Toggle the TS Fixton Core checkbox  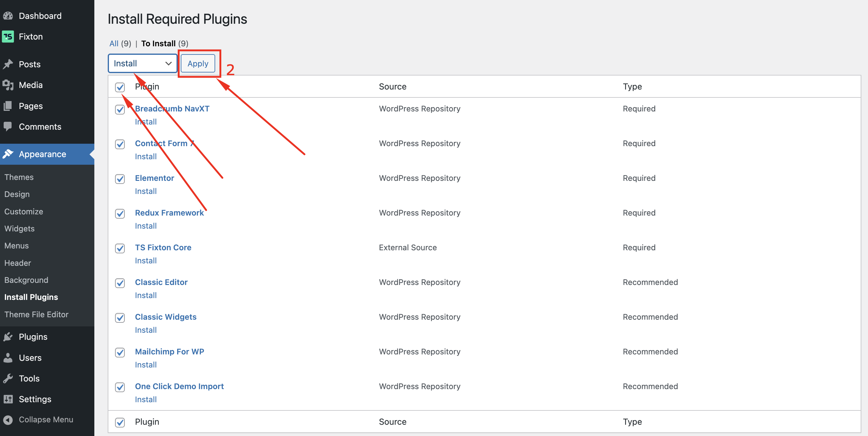click(120, 248)
